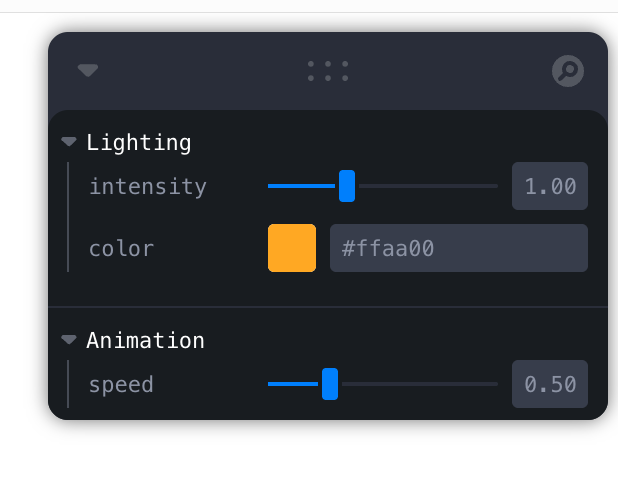Click the blue filled intensity slider track
The height and width of the screenshot is (482, 618).
[300, 186]
